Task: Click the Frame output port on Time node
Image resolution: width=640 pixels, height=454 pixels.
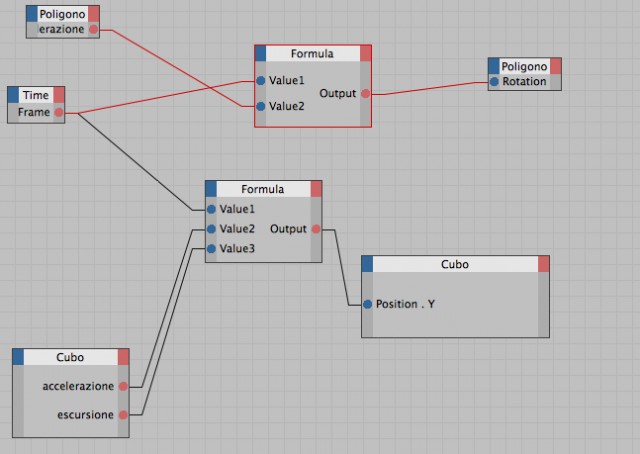Action: 59,112
